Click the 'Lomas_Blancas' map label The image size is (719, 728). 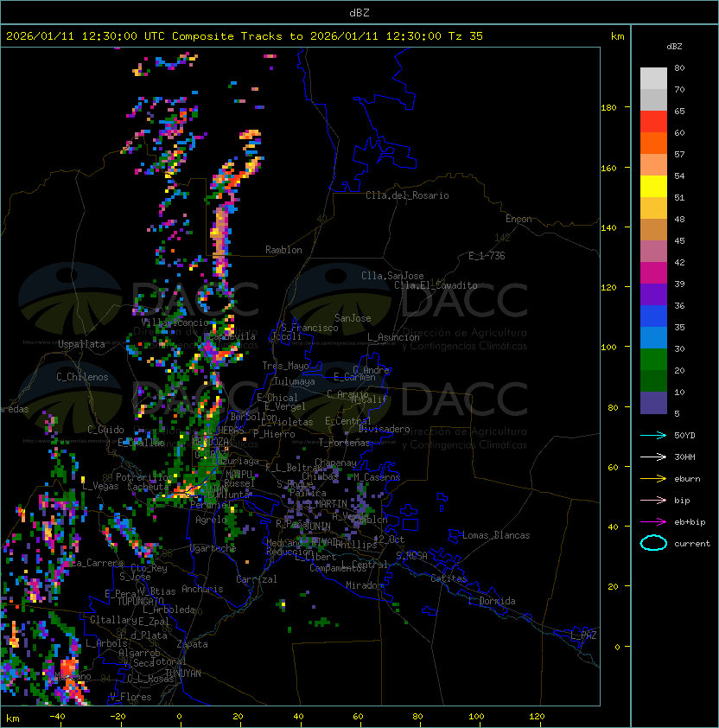[496, 535]
